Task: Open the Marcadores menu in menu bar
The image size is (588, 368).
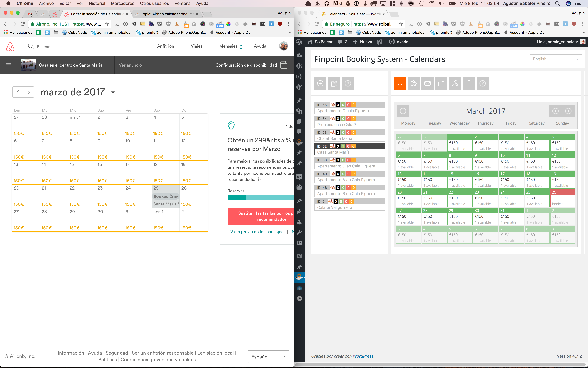Action: [x=123, y=3]
